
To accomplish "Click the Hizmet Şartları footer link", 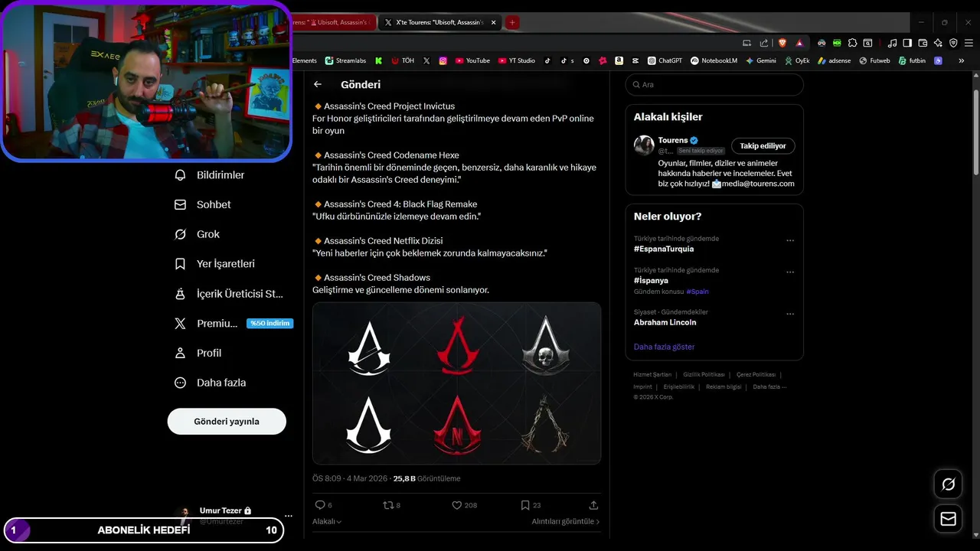I will tap(652, 374).
